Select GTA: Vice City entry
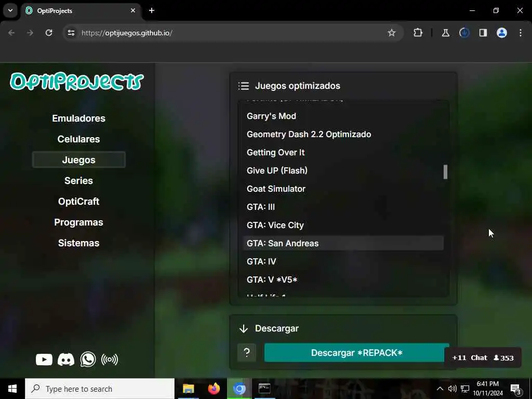532x399 pixels. pos(343,225)
